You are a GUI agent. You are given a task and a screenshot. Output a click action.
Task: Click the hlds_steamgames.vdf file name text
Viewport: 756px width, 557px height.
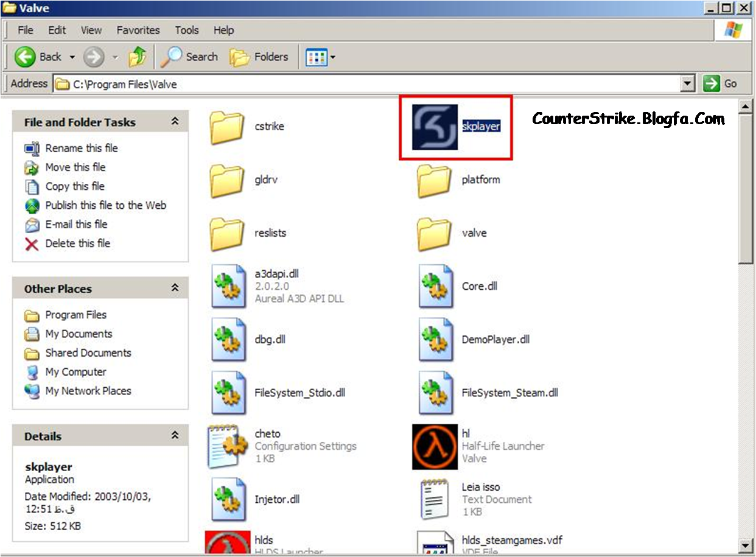[x=512, y=540]
